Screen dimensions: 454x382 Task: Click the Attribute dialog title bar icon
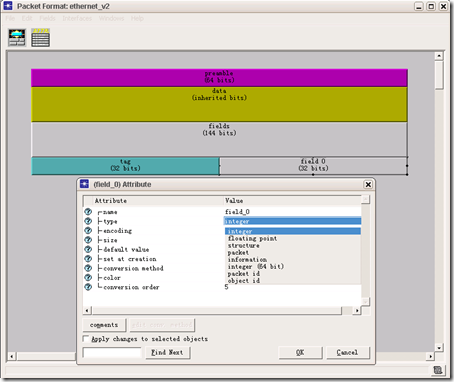coord(85,184)
